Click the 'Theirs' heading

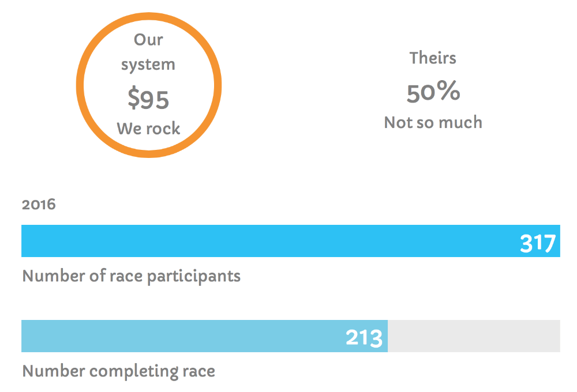tap(433, 58)
